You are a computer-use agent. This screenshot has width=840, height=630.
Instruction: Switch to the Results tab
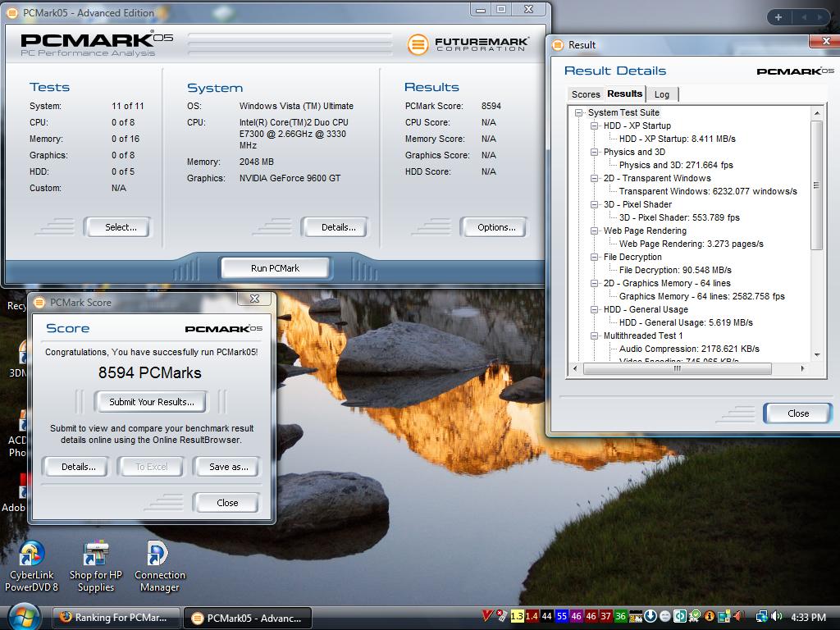tap(624, 94)
